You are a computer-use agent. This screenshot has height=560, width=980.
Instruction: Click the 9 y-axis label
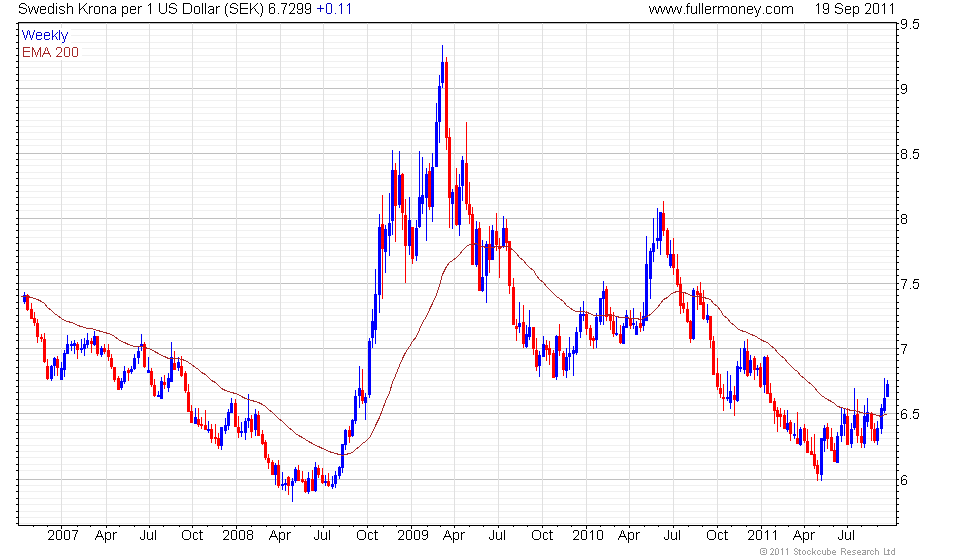pos(904,89)
